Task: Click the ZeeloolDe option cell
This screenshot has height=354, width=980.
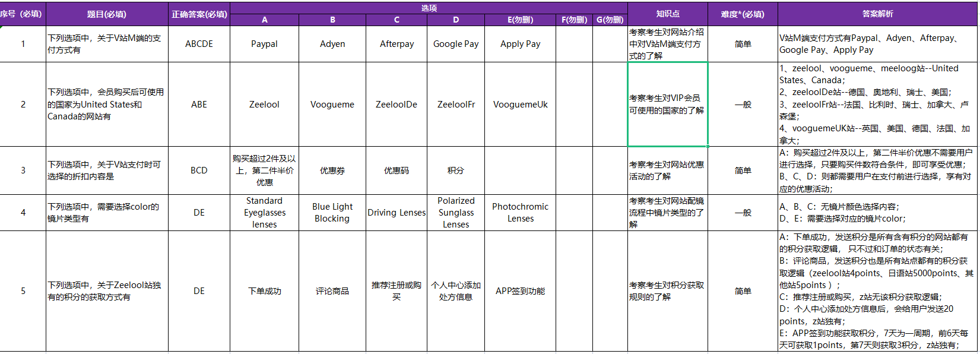Action: (x=397, y=105)
